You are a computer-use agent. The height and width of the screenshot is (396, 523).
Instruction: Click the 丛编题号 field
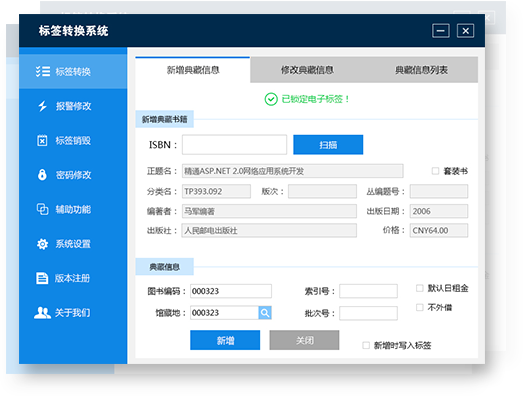[x=439, y=191]
